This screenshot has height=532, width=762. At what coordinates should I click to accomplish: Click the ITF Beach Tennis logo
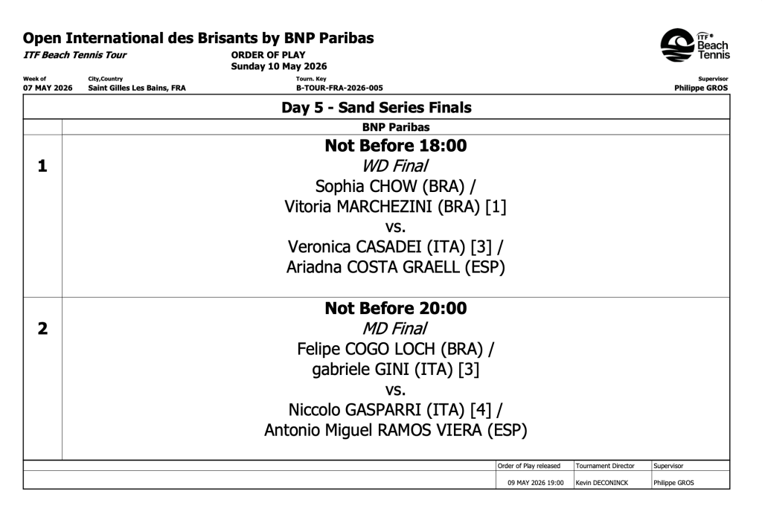click(695, 45)
